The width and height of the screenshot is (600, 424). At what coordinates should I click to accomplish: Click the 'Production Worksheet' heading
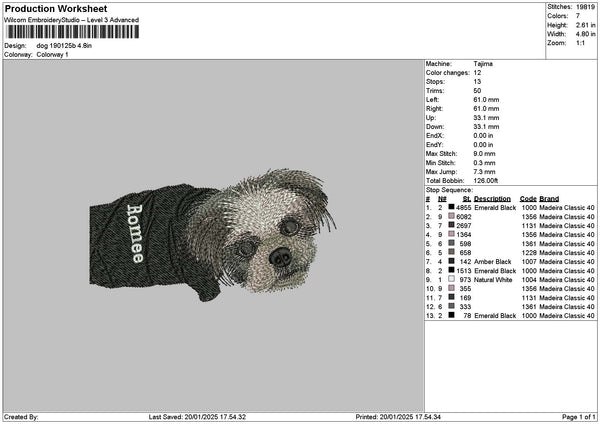pyautogui.click(x=56, y=8)
